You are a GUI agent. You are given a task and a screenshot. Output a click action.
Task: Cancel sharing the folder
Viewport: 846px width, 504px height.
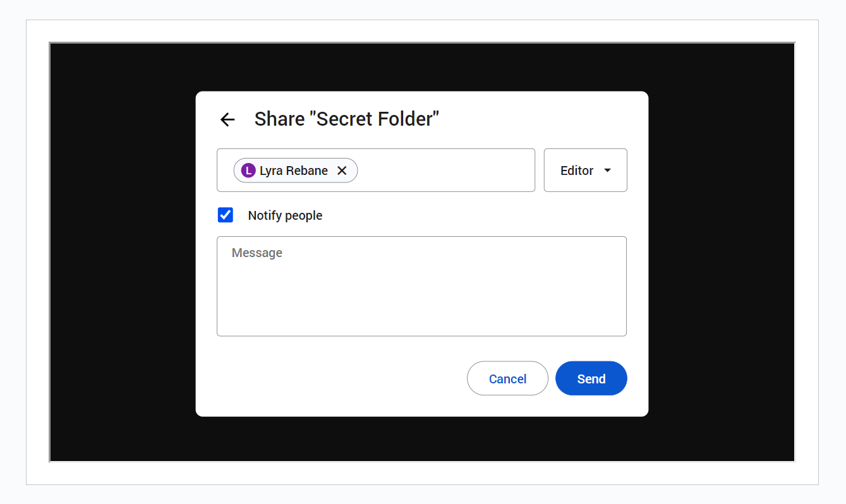pos(507,378)
